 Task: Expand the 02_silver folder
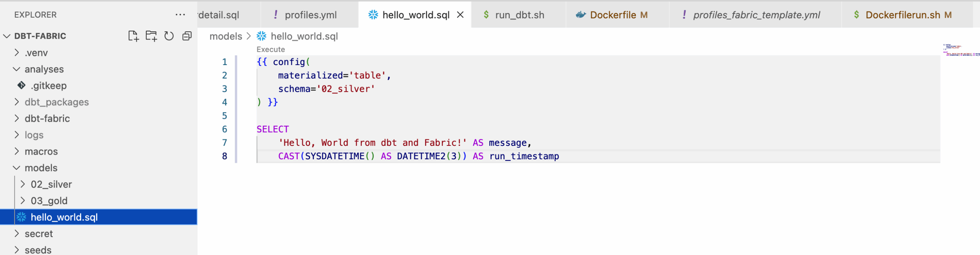[51, 185]
